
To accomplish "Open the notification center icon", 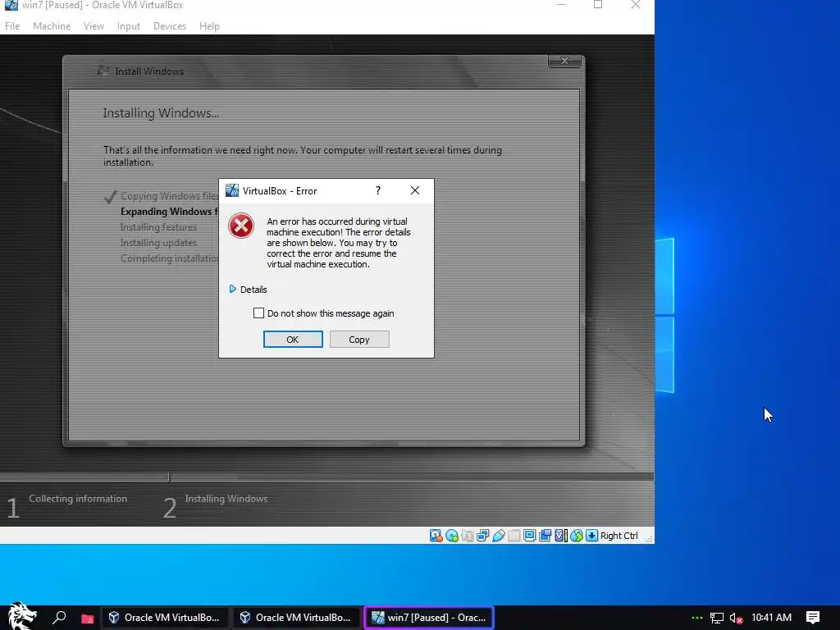I will (813, 618).
